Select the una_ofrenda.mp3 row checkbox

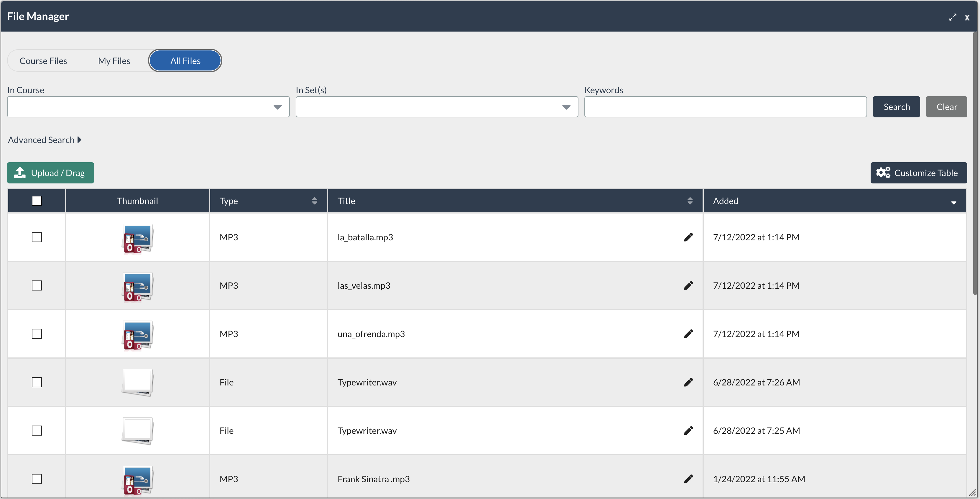(37, 334)
